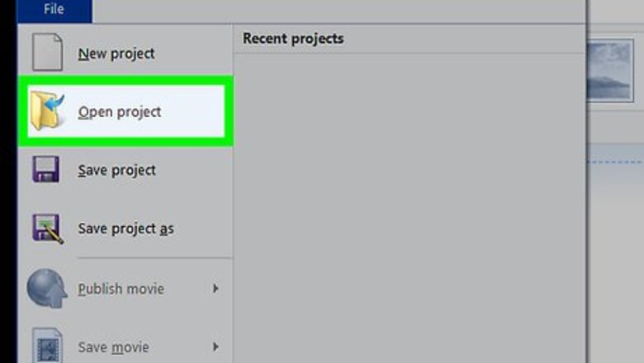This screenshot has width=644, height=363.
Task: Expand the Publish movie submenu arrow
Action: [215, 289]
